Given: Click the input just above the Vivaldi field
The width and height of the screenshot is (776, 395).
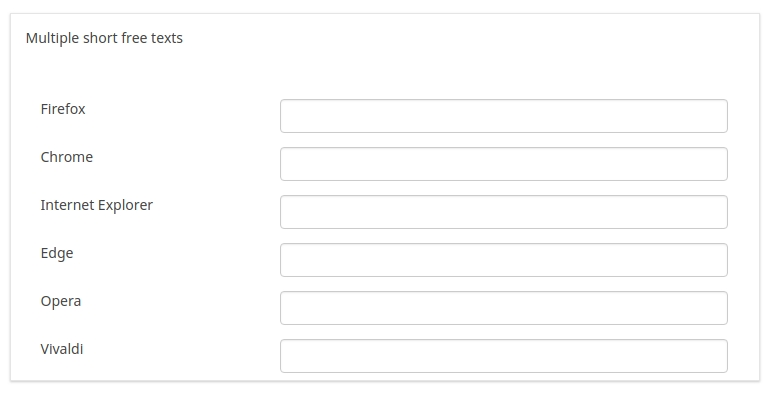Looking at the screenshot, I should pyautogui.click(x=504, y=308).
